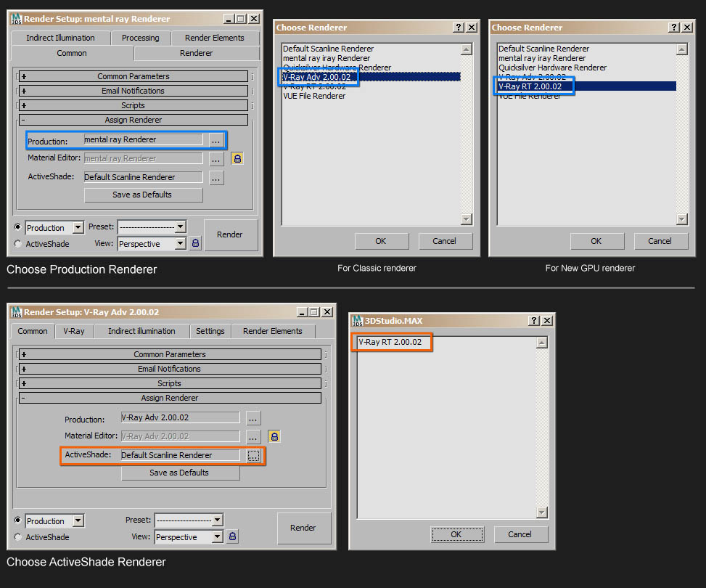Open the Render Elements tab in V-Ray Adv dialog
This screenshot has height=588, width=706.
point(272,331)
